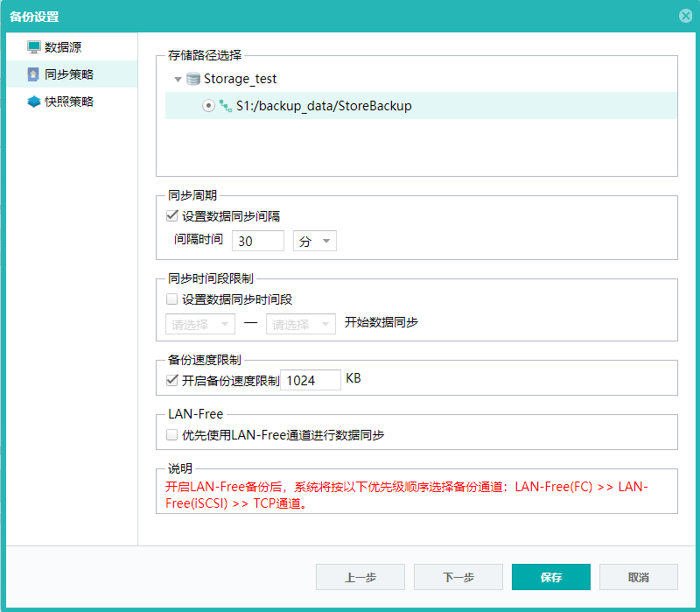Screen dimensions: 700x612
Task: Enable 设置数据同步时间段 option
Action: [170, 298]
